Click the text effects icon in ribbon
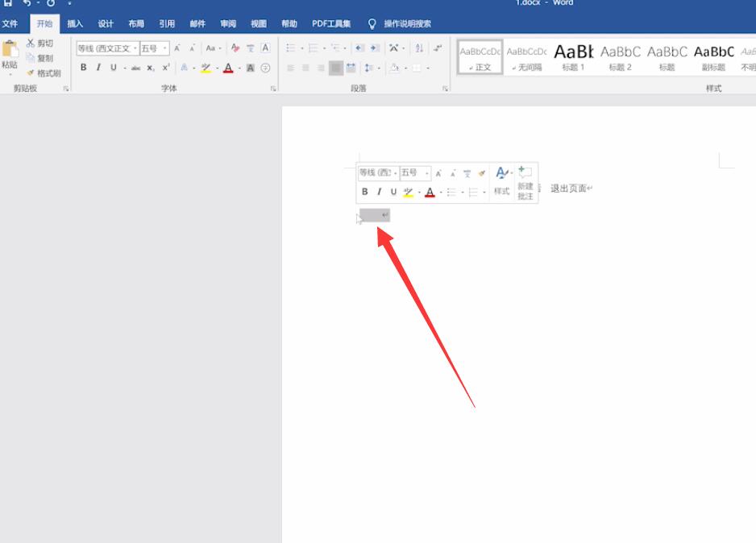Image resolution: width=756 pixels, height=543 pixels. point(185,68)
